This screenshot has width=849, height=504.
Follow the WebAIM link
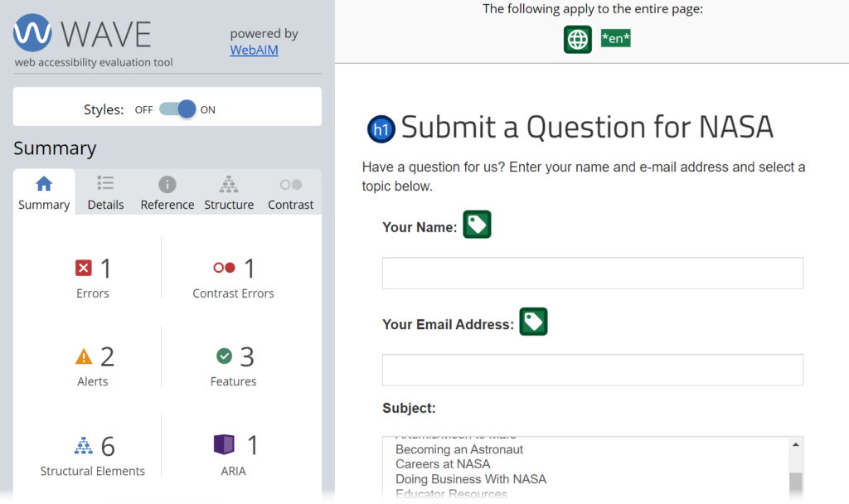(x=254, y=51)
